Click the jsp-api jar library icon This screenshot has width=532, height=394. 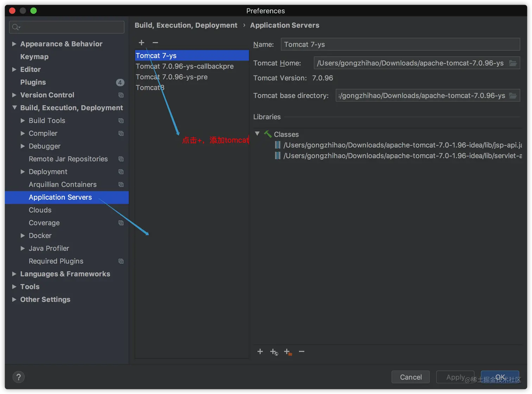(x=278, y=145)
